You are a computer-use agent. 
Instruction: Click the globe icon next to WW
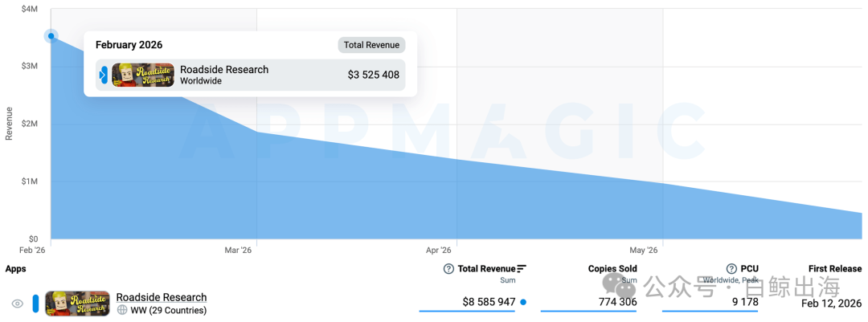(x=122, y=311)
